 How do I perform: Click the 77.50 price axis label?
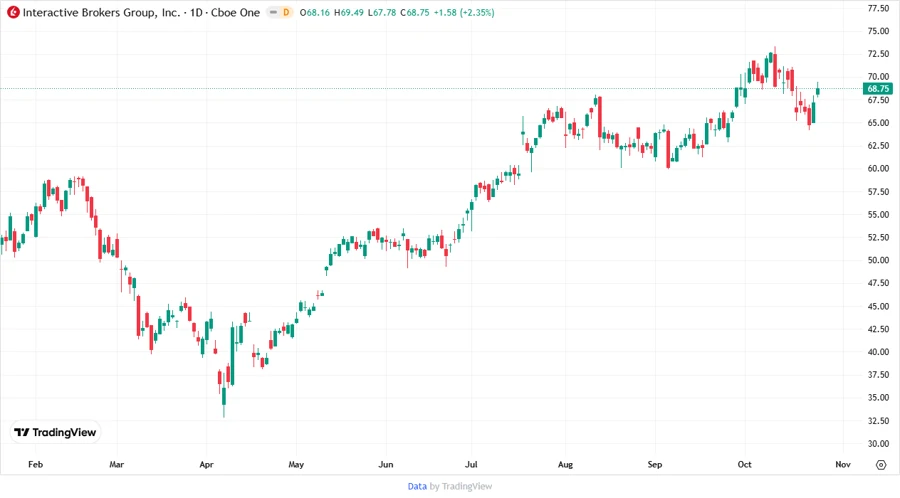pyautogui.click(x=878, y=8)
